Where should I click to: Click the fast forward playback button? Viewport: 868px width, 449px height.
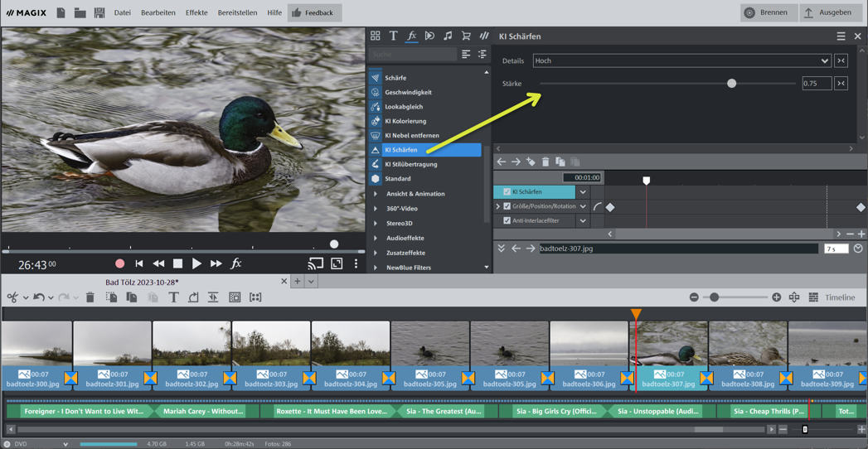pos(216,263)
